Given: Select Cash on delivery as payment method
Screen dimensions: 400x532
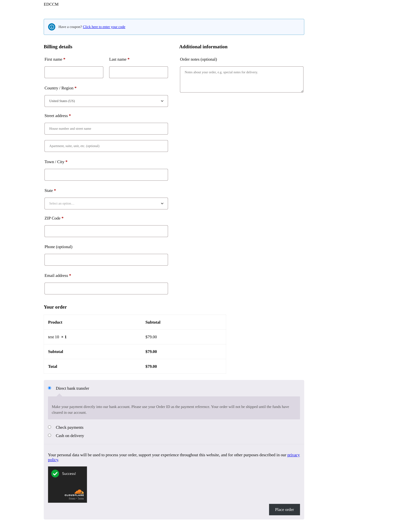Looking at the screenshot, I should point(50,435).
